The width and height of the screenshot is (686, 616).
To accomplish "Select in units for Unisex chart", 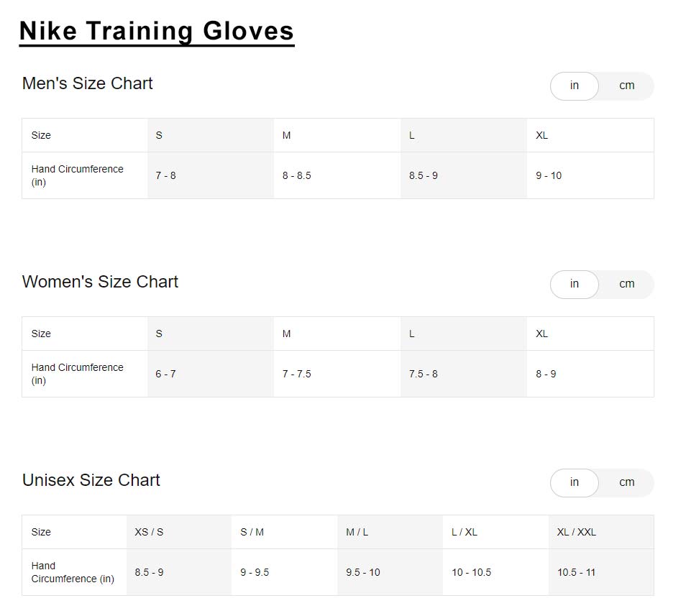I will [574, 482].
